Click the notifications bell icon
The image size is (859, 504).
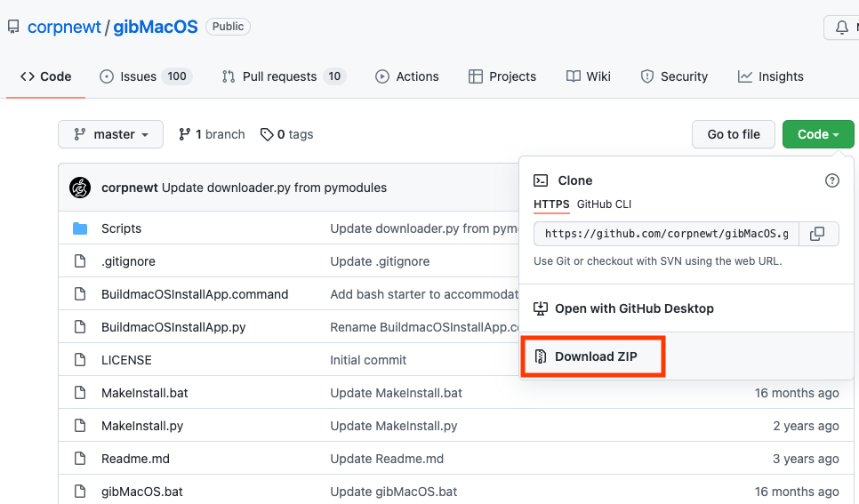(841, 28)
